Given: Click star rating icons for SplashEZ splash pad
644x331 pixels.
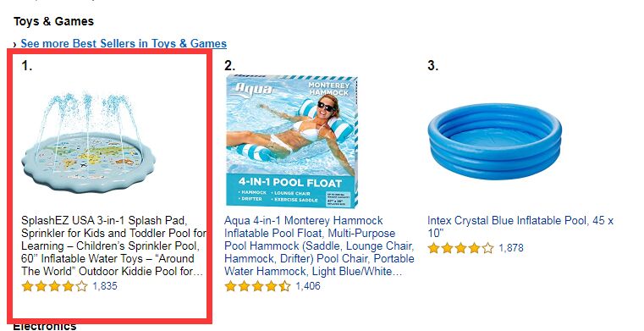Looking at the screenshot, I should point(55,286).
